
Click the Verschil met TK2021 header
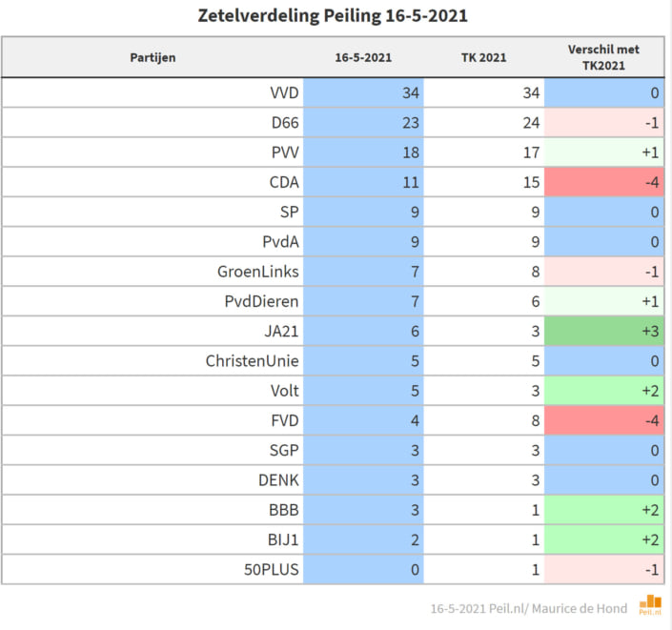[603, 57]
